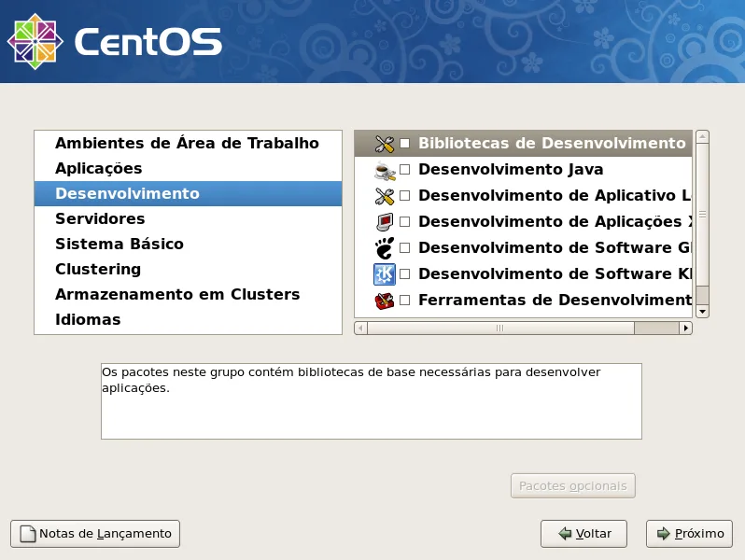
Task: Click the Desenvolvimento de Aplicações X monitor icon
Action: tap(385, 222)
